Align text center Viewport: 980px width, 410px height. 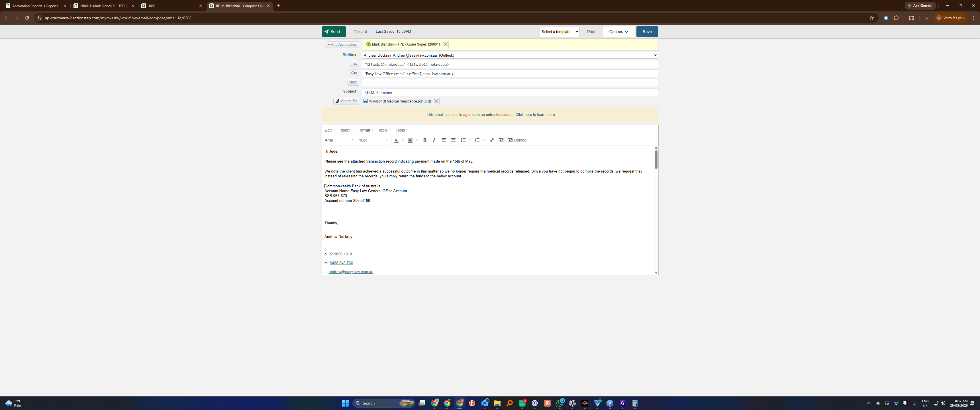point(453,140)
